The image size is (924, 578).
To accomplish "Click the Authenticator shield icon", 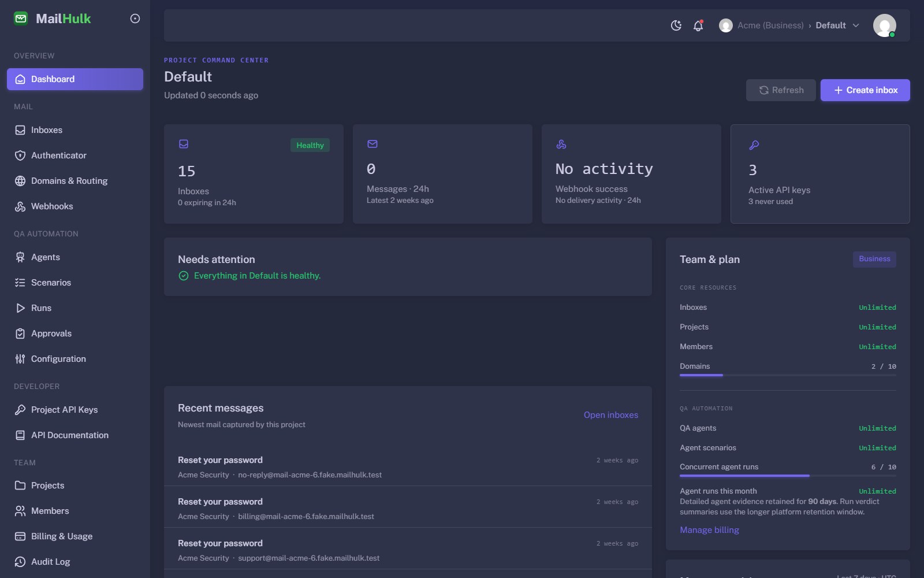I will tap(20, 155).
